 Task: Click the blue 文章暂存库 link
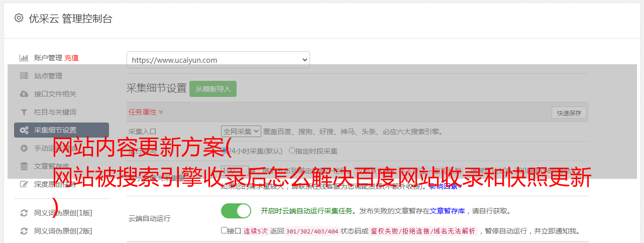click(x=447, y=211)
